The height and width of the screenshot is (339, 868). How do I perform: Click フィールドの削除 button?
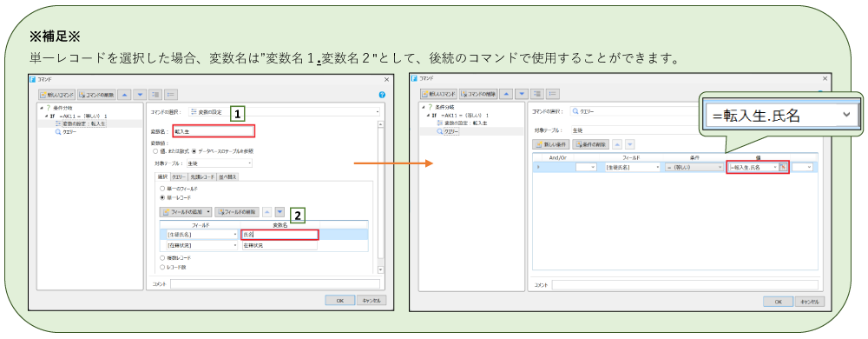(x=236, y=211)
